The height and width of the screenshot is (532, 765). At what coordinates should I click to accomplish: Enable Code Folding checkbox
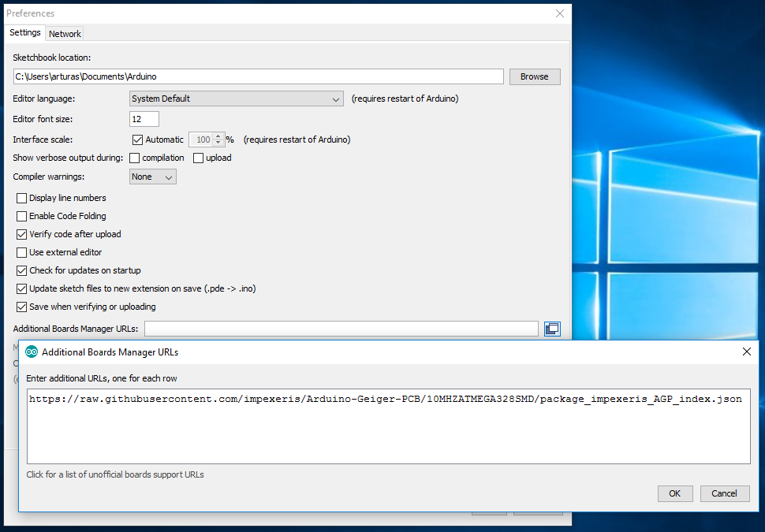tap(21, 216)
